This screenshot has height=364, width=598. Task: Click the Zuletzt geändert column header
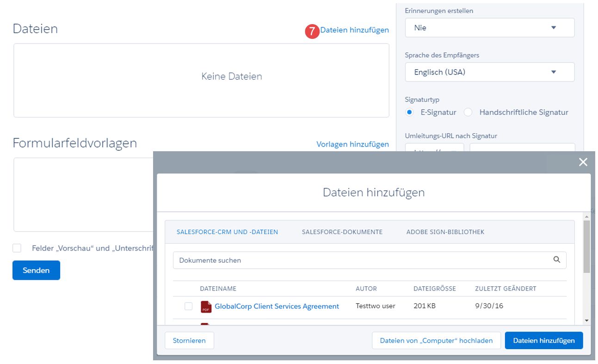pos(506,289)
